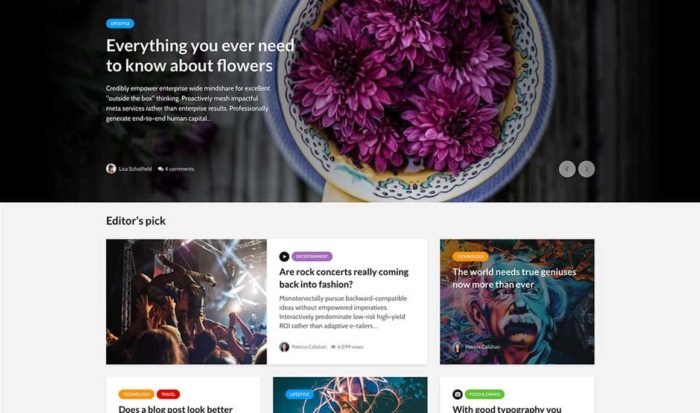Click Lisa Scholfield's avatar in hero

(111, 169)
